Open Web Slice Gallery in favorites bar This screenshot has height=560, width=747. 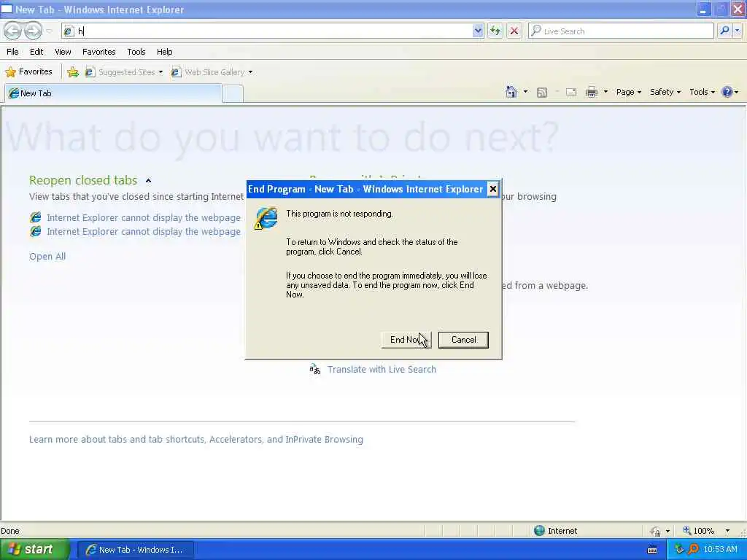point(208,72)
